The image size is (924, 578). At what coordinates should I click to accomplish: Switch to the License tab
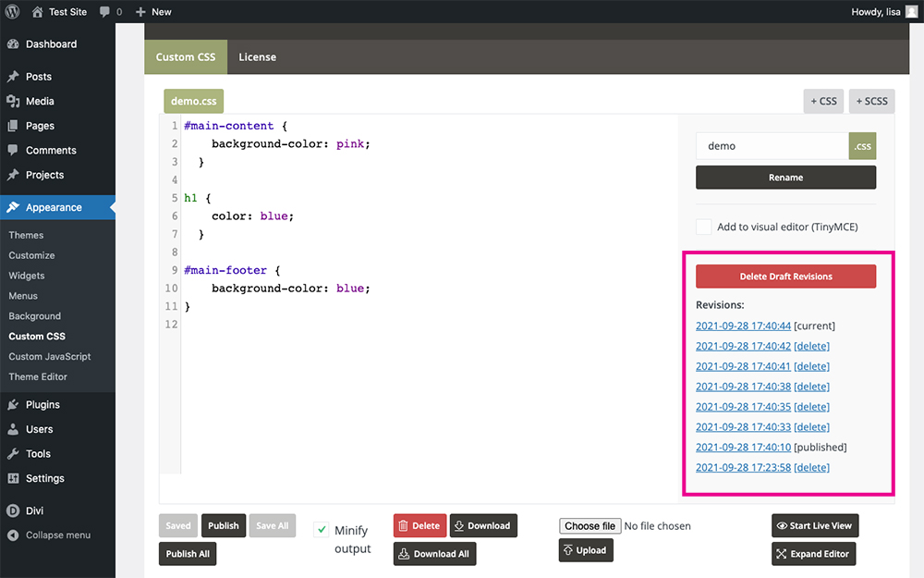(x=258, y=57)
